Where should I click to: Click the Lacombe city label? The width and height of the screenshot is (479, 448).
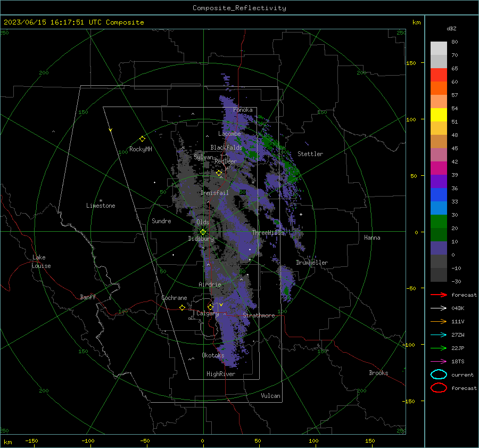pyautogui.click(x=229, y=134)
